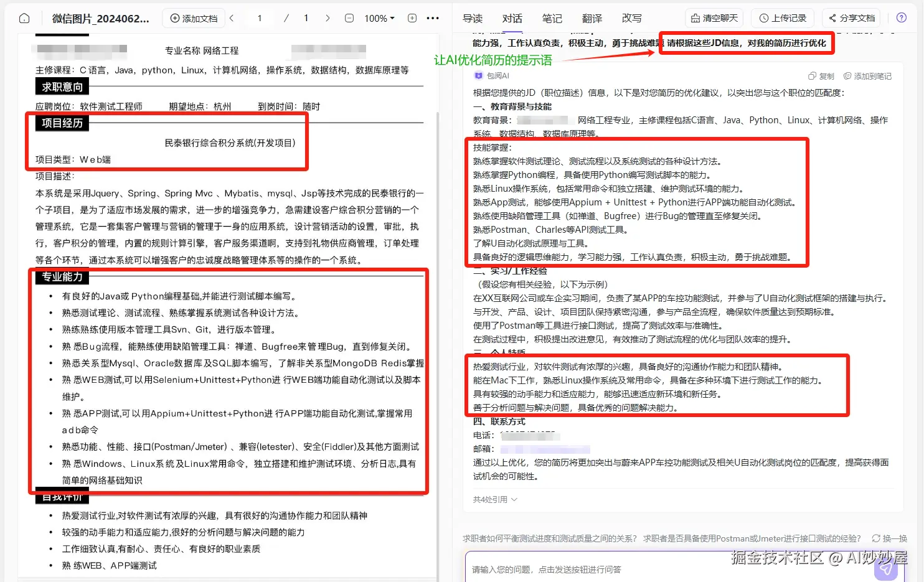Viewport: 924px width, 582px height.
Task: Click the text 应聘岗位: 软件测试工程师
Action: (89, 106)
